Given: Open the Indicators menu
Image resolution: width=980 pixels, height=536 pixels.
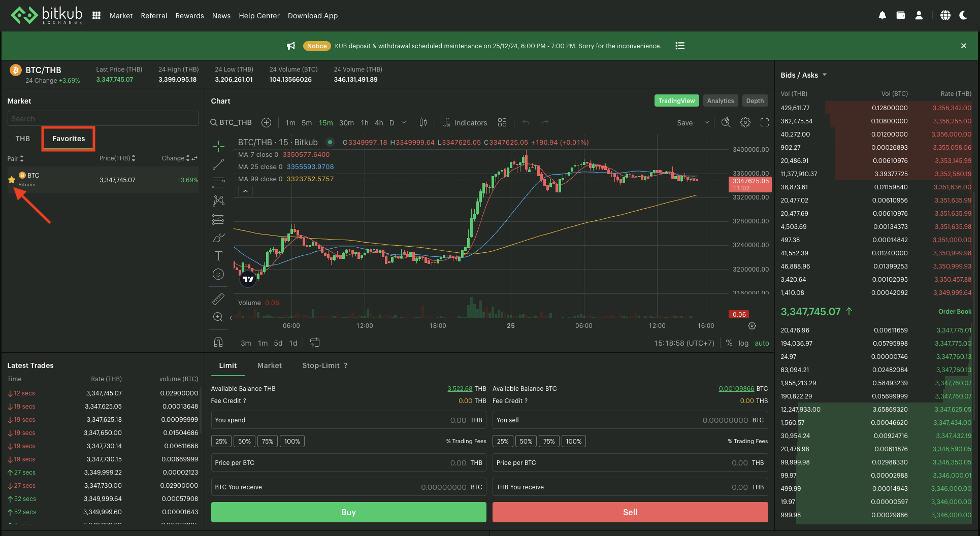Looking at the screenshot, I should [465, 122].
